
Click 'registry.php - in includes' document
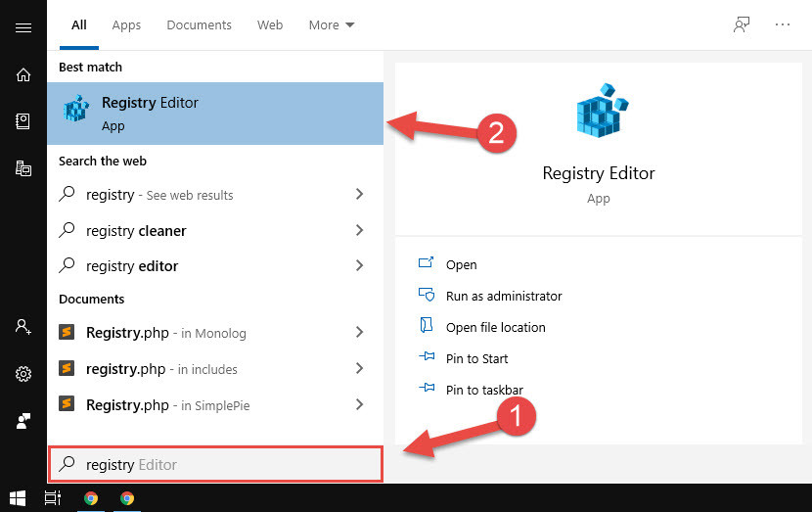click(x=161, y=369)
